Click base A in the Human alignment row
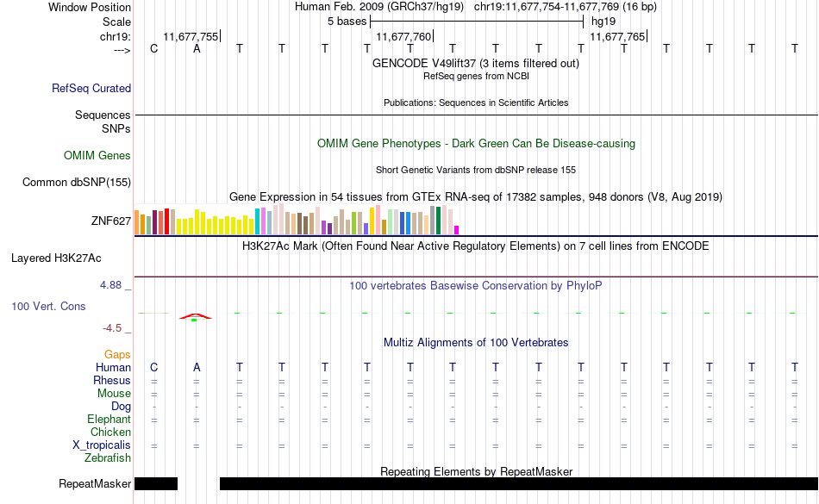The image size is (819, 504). [197, 367]
